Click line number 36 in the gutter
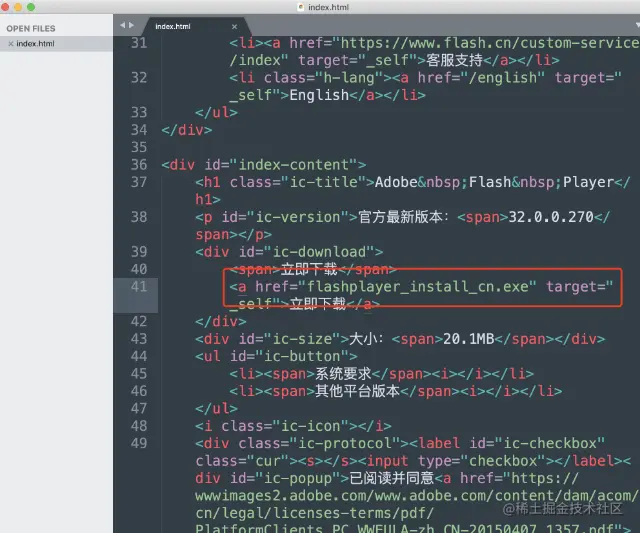The height and width of the screenshot is (533, 640). (139, 164)
